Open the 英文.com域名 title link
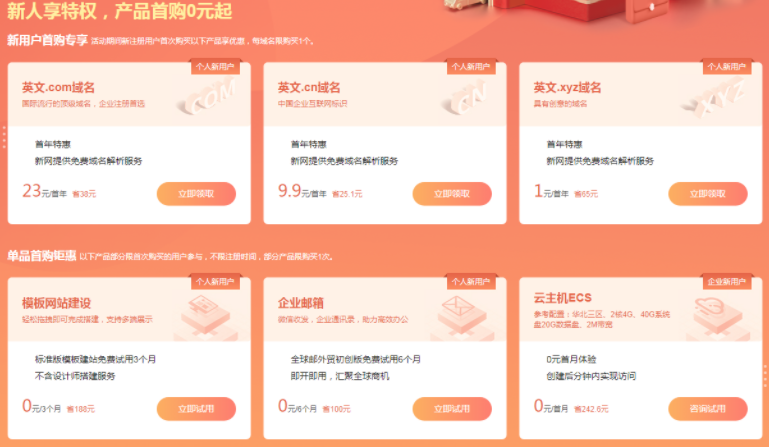Image resolution: width=769 pixels, height=447 pixels. coord(58,88)
